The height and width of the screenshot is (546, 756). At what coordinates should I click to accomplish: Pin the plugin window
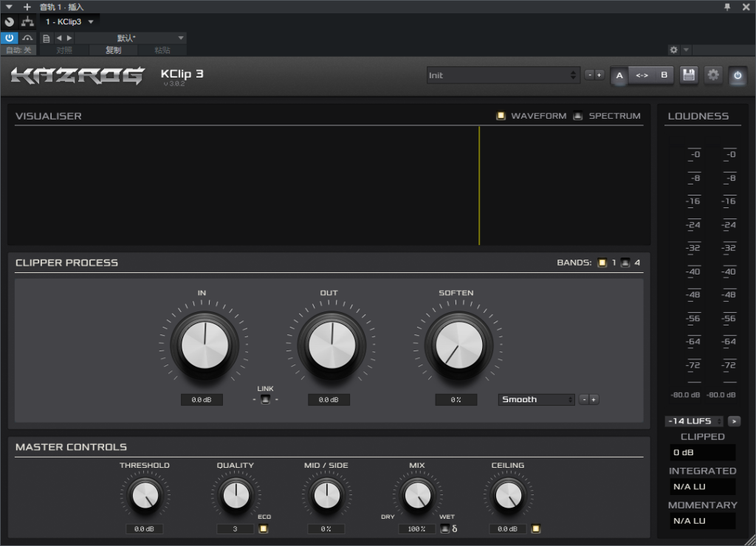point(727,7)
